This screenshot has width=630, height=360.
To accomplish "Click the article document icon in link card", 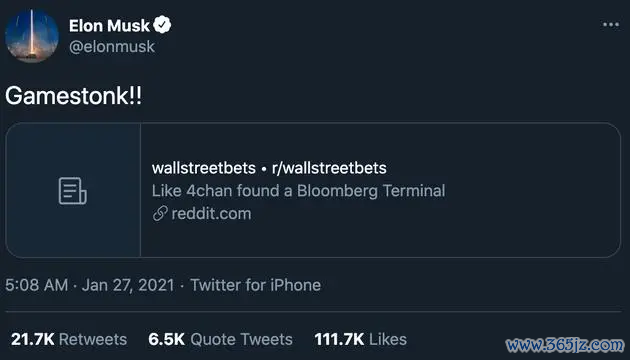I will [x=72, y=191].
